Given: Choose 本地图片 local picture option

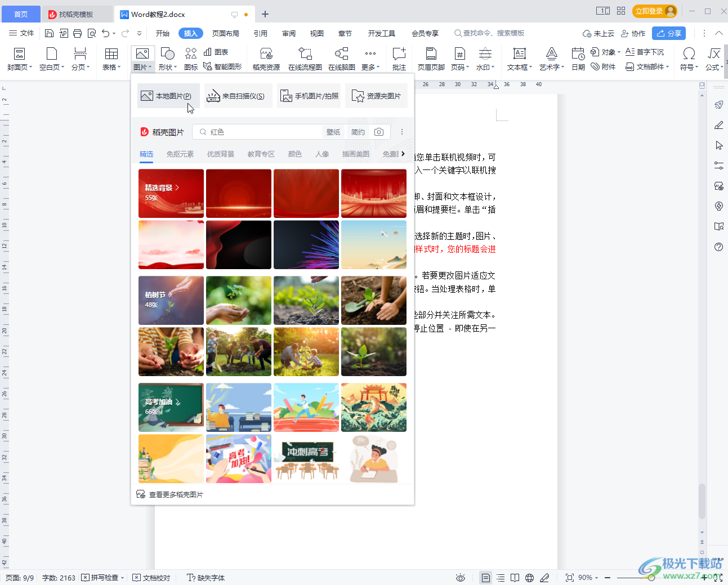Looking at the screenshot, I should coord(168,96).
